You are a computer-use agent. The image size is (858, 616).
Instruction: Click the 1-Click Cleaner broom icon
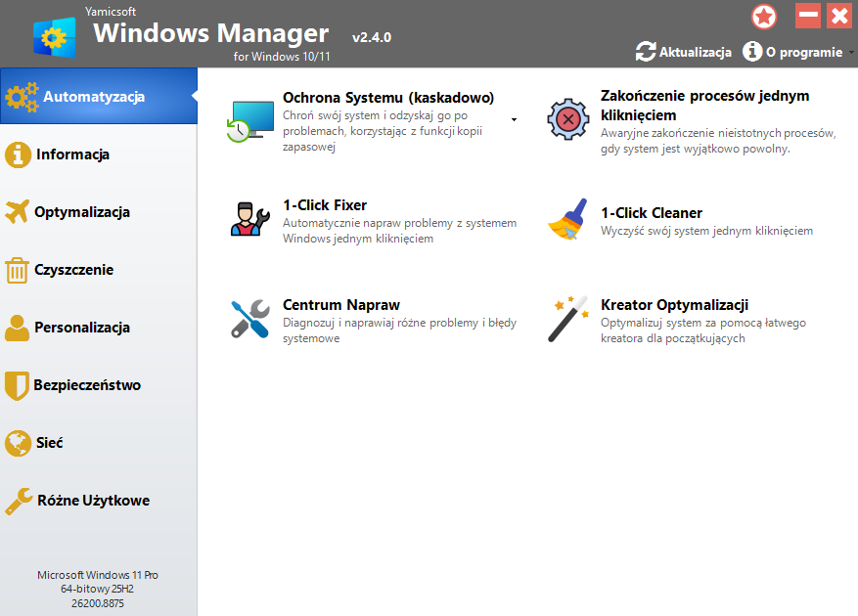coord(568,219)
